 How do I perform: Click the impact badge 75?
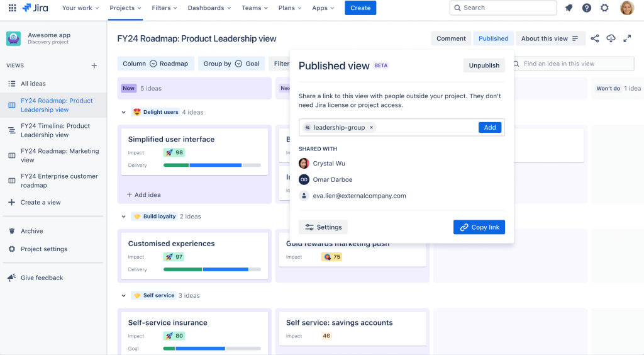click(332, 257)
